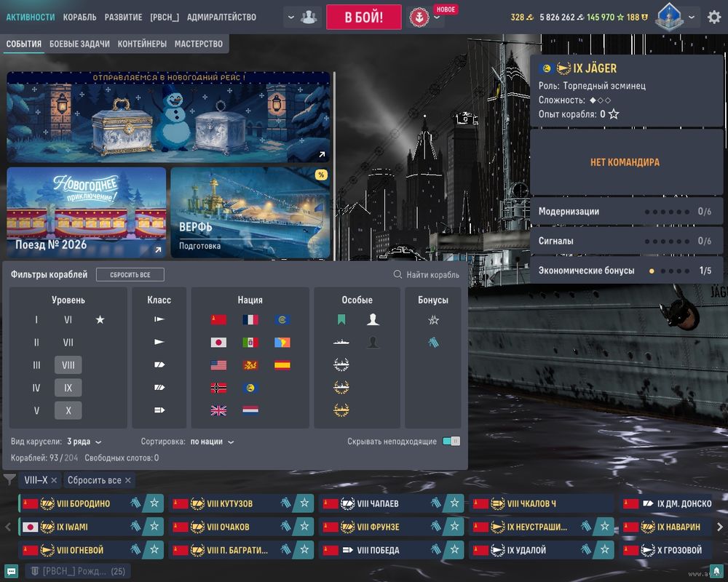Switch to the Боевые задачи tab
Image resolution: width=728 pixels, height=582 pixels.
pyautogui.click(x=79, y=44)
